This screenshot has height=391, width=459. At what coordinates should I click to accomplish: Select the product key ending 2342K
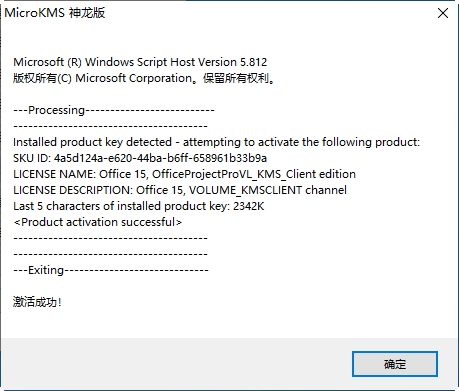(248, 206)
